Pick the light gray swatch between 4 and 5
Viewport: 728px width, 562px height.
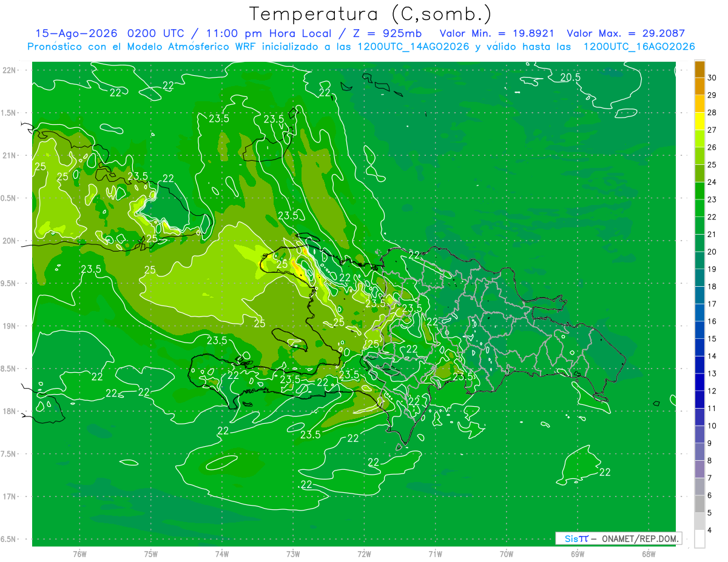point(699,521)
